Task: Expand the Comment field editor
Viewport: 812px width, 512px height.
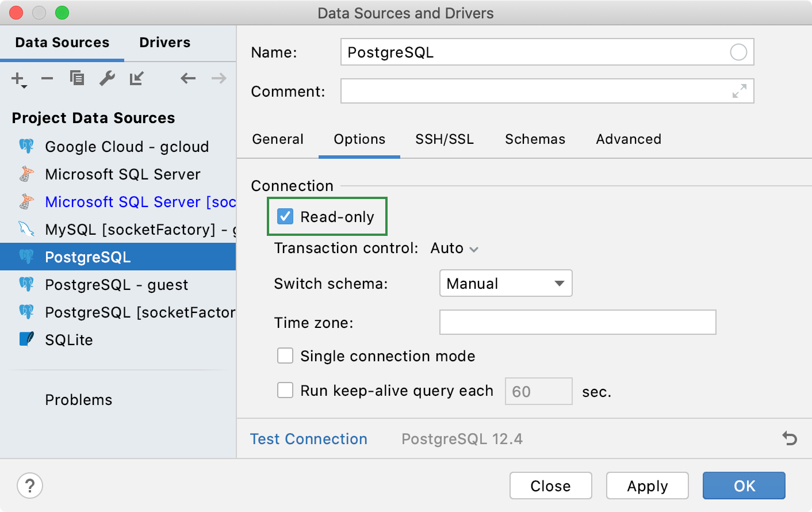Action: (739, 91)
